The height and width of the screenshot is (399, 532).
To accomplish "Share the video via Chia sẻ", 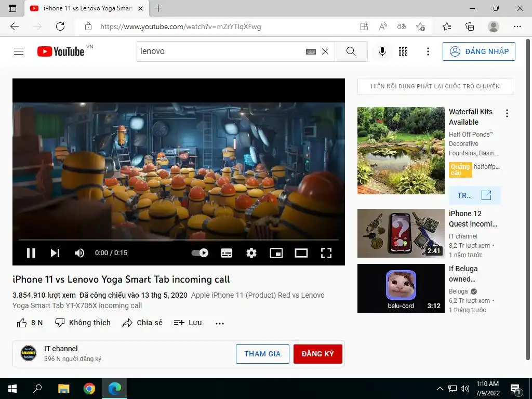I will pos(142,323).
